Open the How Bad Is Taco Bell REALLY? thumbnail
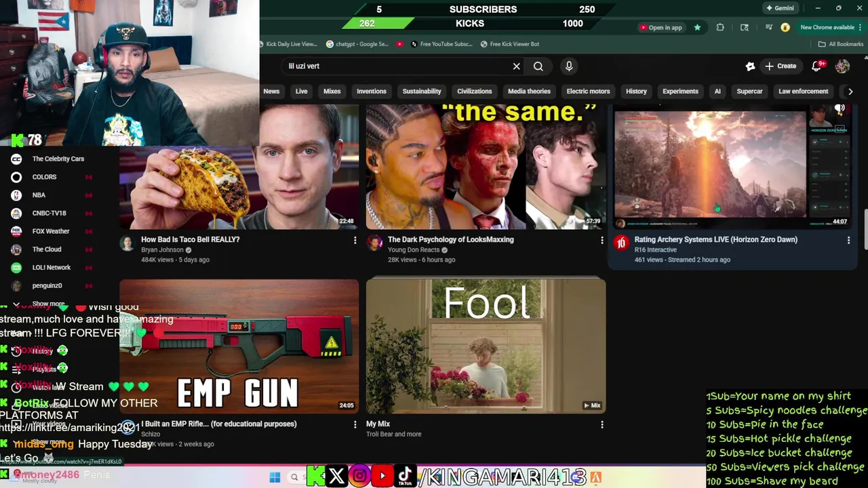Viewport: 868px width, 488px height. (239, 167)
